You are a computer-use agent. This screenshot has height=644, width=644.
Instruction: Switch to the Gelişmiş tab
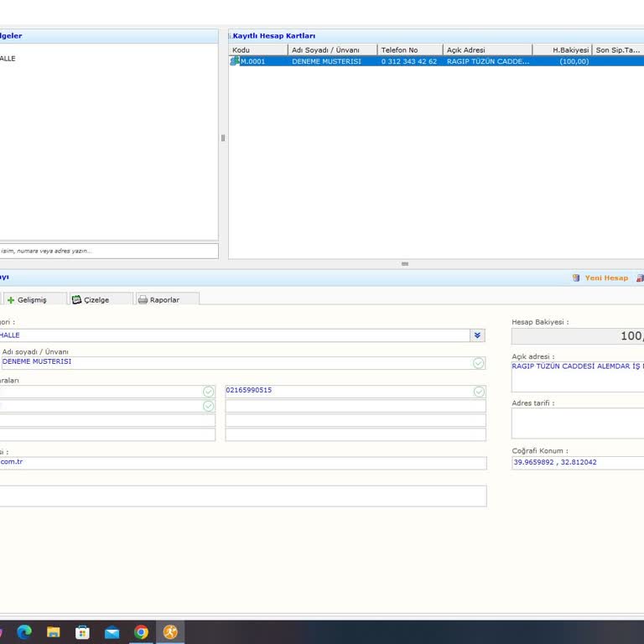point(32,299)
